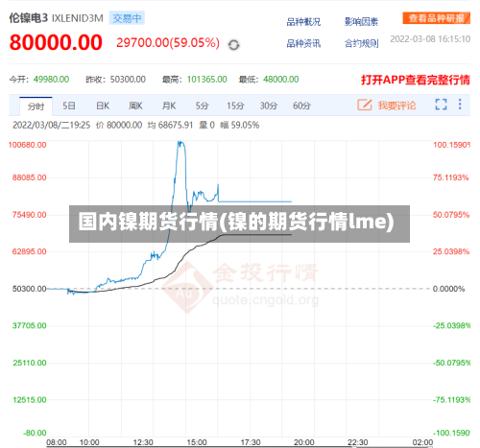Viewport: 480px width, 448px height.
Task: Click the IXLENID3M contract code
Action: coord(78,18)
